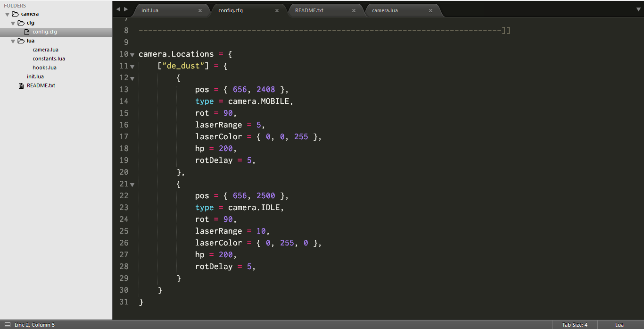The width and height of the screenshot is (644, 329).
Task: Open constants.lua in the sidebar
Action: 49,59
